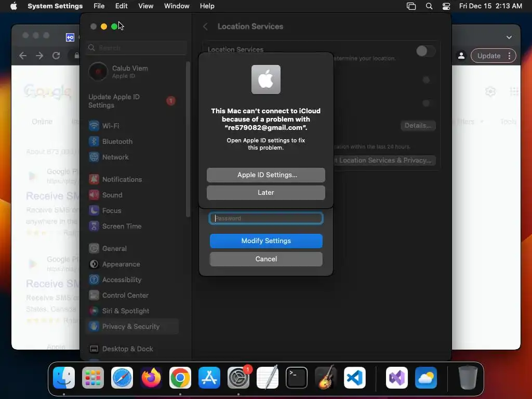Viewport: 532px width, 399px height.
Task: Open the Apple menu
Action: [14, 6]
